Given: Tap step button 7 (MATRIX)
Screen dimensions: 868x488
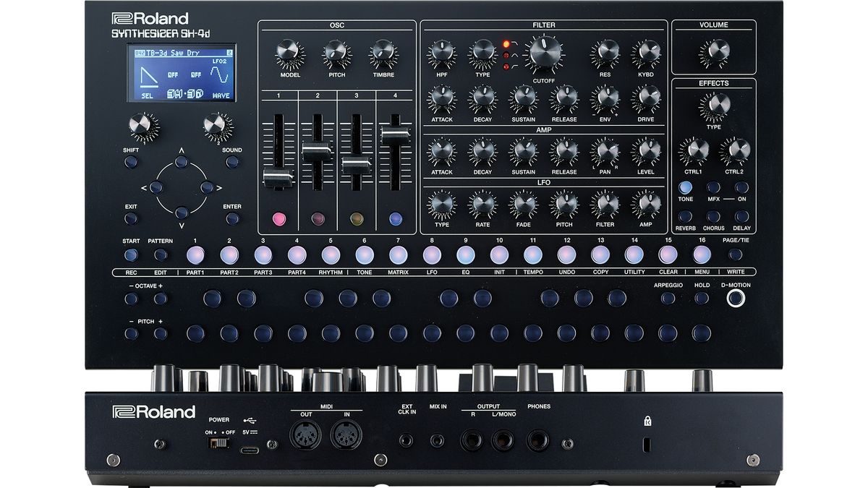Looking at the screenshot, I should (x=398, y=254).
